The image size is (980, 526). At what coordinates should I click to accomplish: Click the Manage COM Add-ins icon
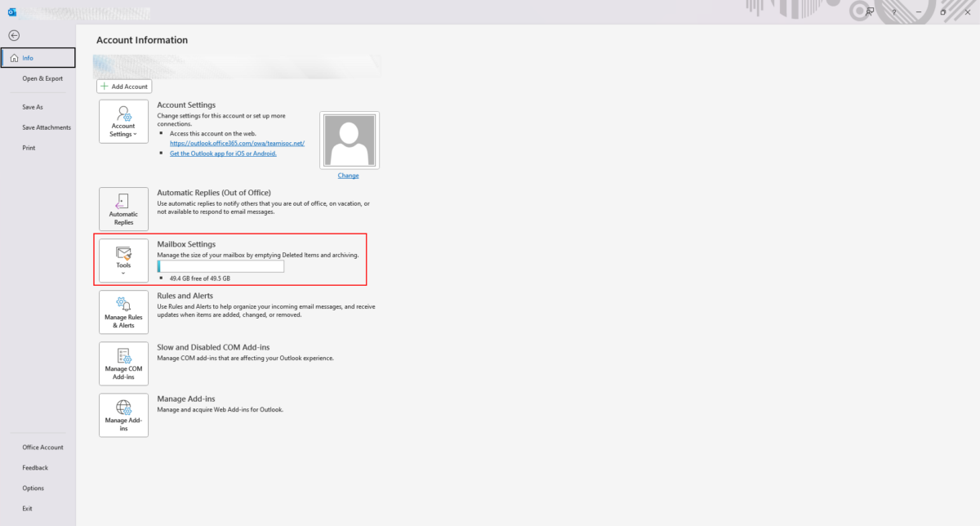click(x=123, y=363)
